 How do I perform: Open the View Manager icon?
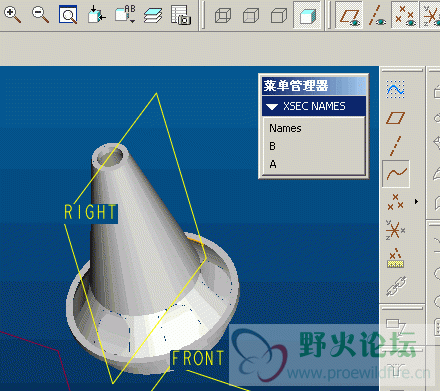pos(181,15)
